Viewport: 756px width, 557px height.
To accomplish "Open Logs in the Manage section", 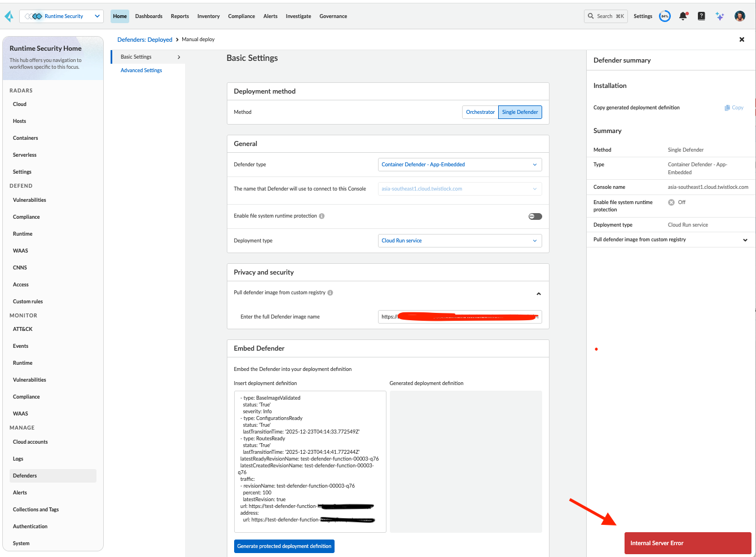I will pyautogui.click(x=18, y=459).
